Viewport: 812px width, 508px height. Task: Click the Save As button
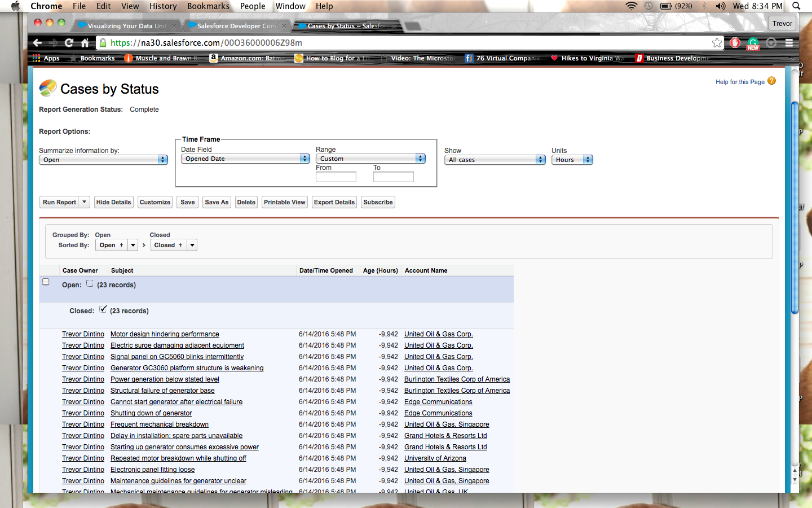click(217, 202)
